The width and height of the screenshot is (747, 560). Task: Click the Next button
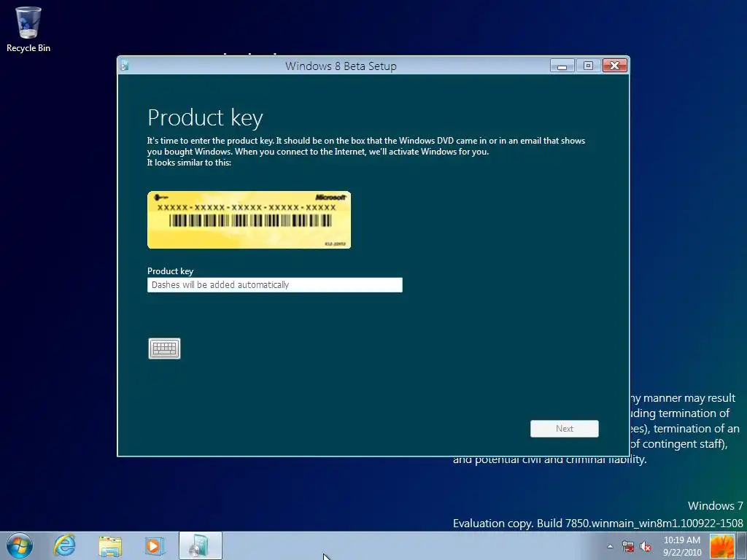click(x=565, y=429)
